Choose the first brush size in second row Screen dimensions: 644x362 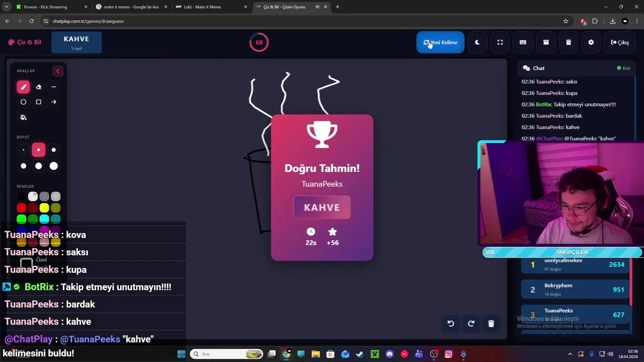(x=23, y=166)
